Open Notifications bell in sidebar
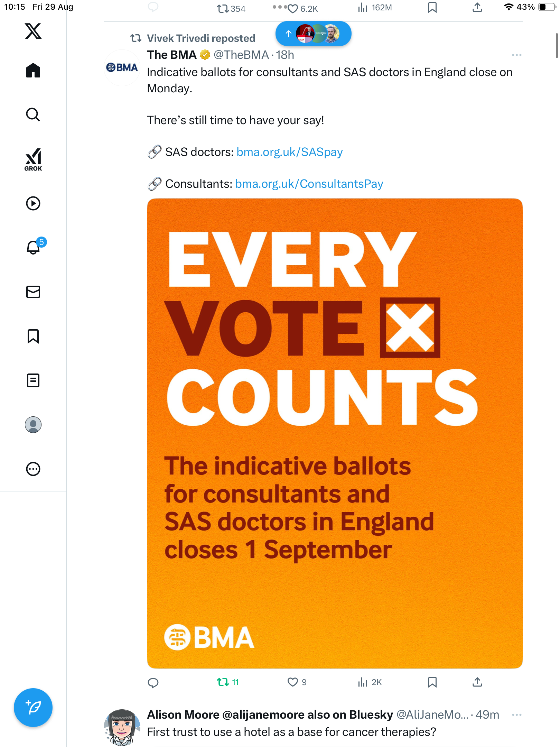 [34, 248]
